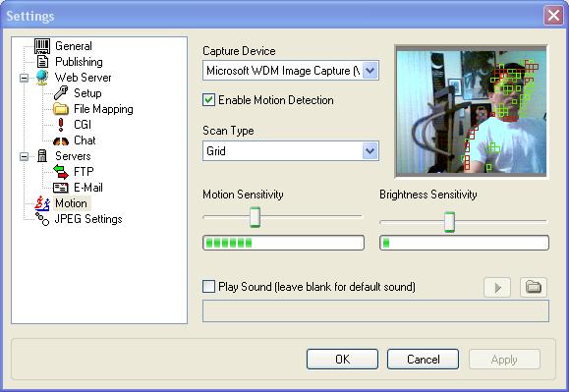Click the Servers tower icon
The width and height of the screenshot is (569, 392).
tap(42, 156)
